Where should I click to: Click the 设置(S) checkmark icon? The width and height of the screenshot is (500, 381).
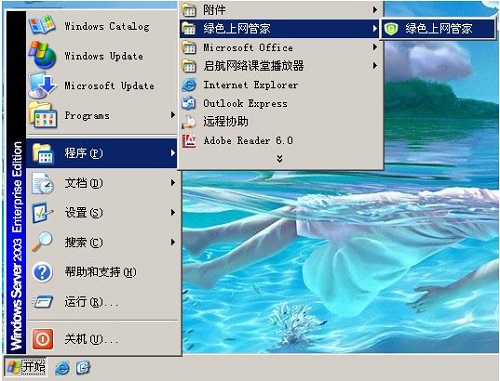42,212
